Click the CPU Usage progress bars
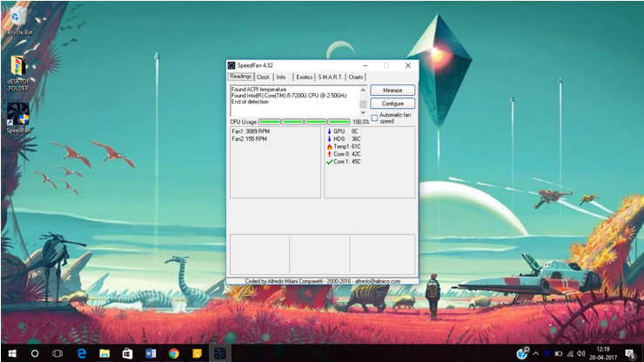Screen dimensions: 644x362 pos(305,122)
